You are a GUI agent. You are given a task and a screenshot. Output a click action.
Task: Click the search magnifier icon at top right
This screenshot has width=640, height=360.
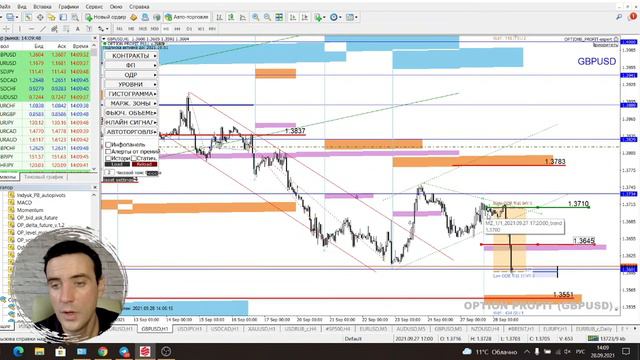619,17
